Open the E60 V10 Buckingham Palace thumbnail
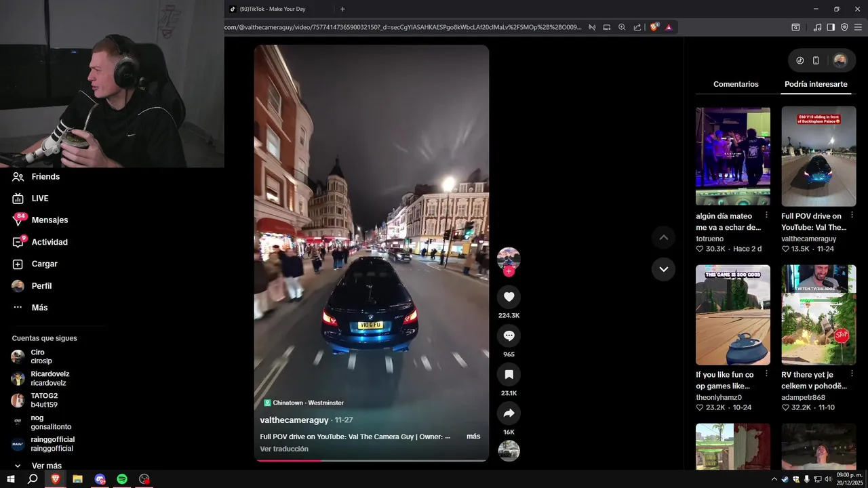Image resolution: width=868 pixels, height=488 pixels. click(818, 156)
